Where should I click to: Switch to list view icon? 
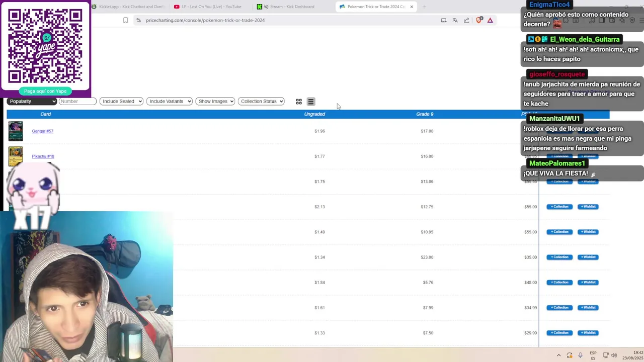(x=311, y=102)
